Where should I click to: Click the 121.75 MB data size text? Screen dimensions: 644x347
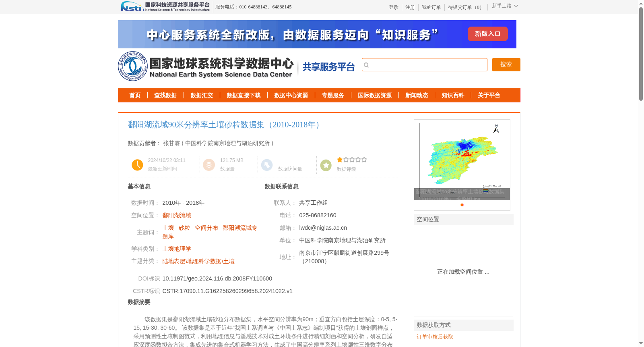[232, 160]
